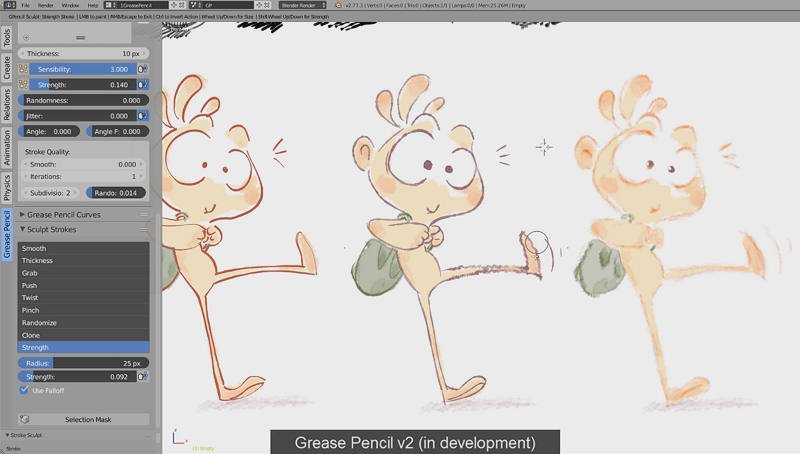Screen dimensions: 800x454
Task: Click the random icon left of brush Strength
Action: [22, 85]
